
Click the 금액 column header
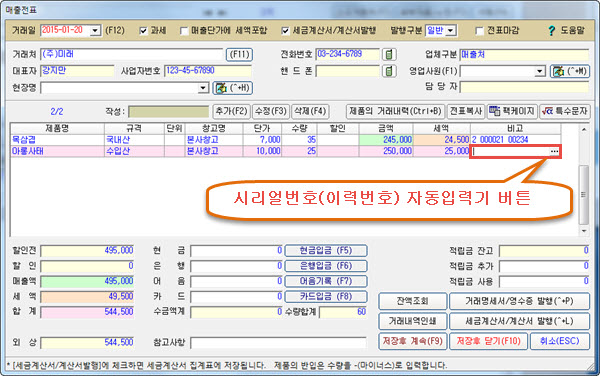point(386,129)
